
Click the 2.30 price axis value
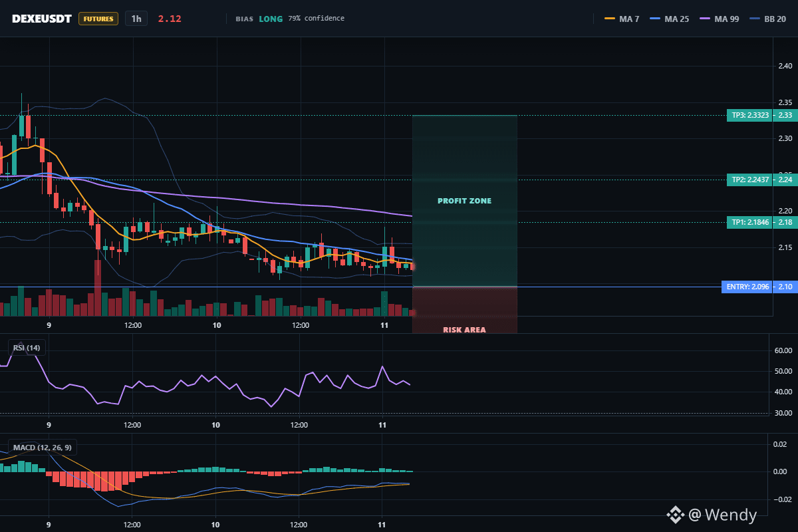(785, 138)
